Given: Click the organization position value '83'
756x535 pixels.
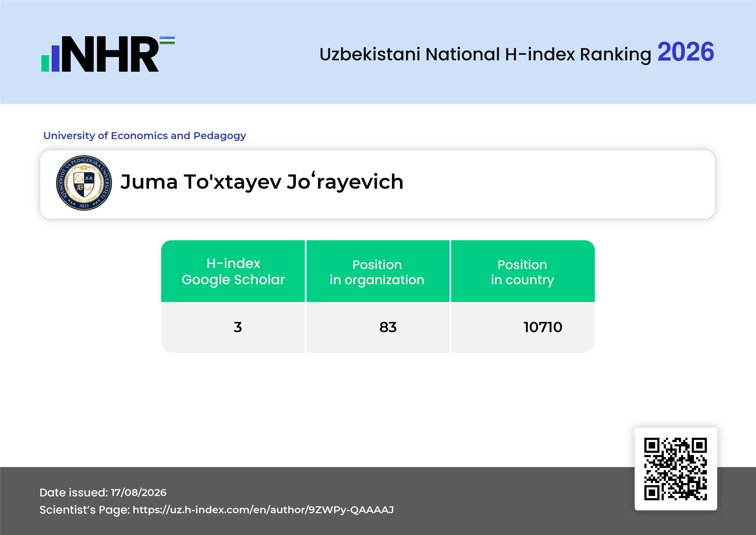Looking at the screenshot, I should click(x=388, y=327).
